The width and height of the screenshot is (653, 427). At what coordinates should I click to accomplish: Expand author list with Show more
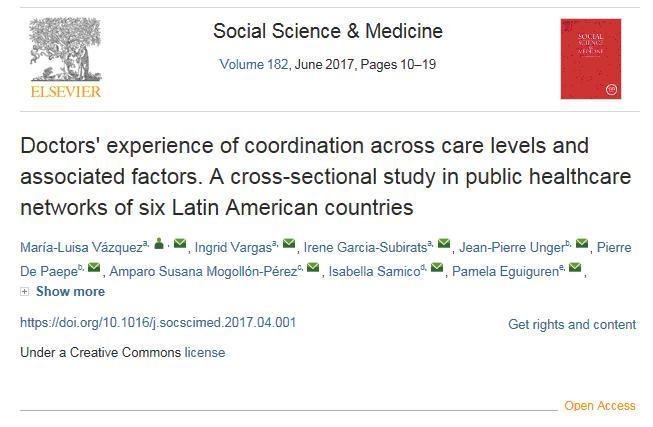70,292
